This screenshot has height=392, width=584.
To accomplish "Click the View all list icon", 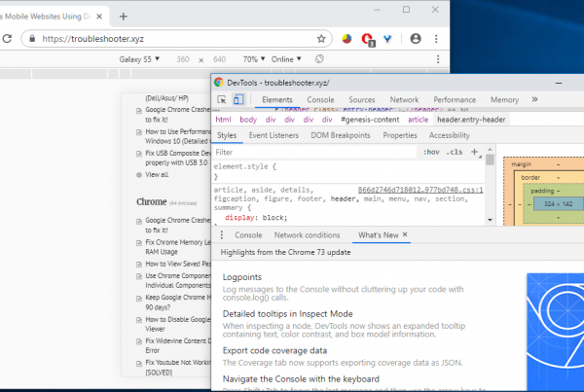I will tap(139, 175).
